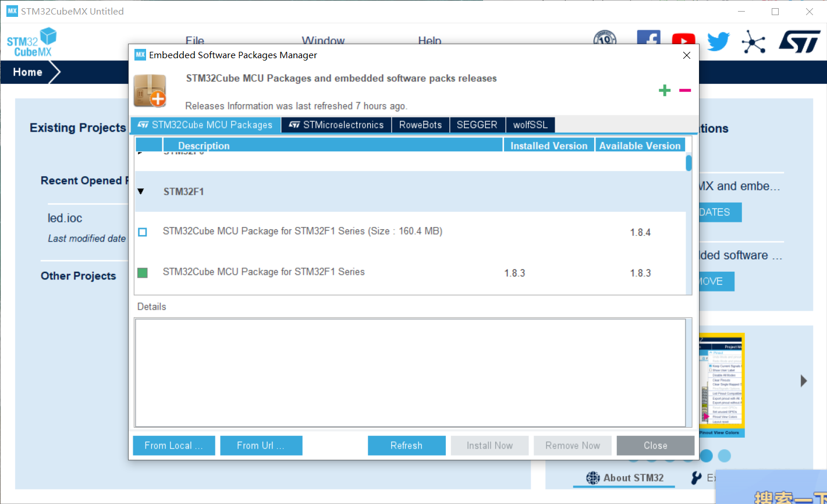Click the ST community network icon
827x504 pixels.
coord(754,42)
